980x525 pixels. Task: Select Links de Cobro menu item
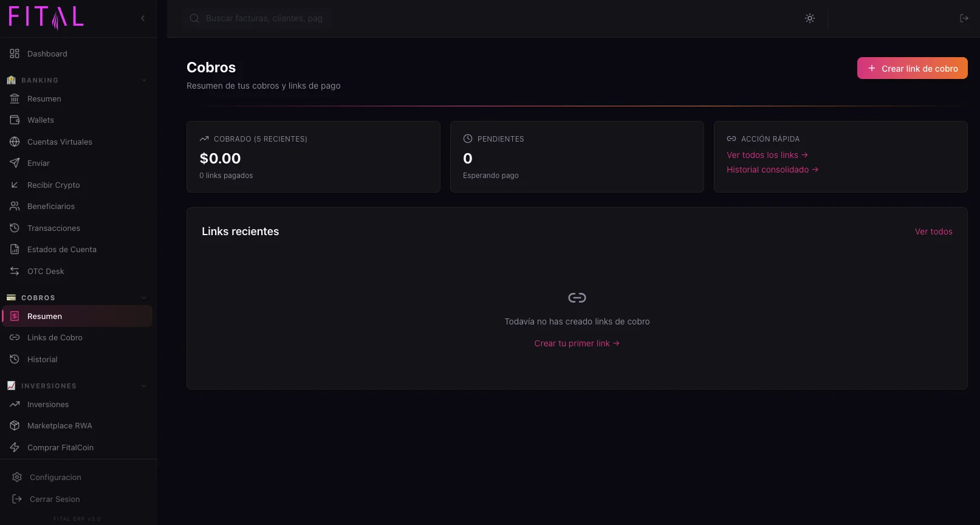[78, 337]
